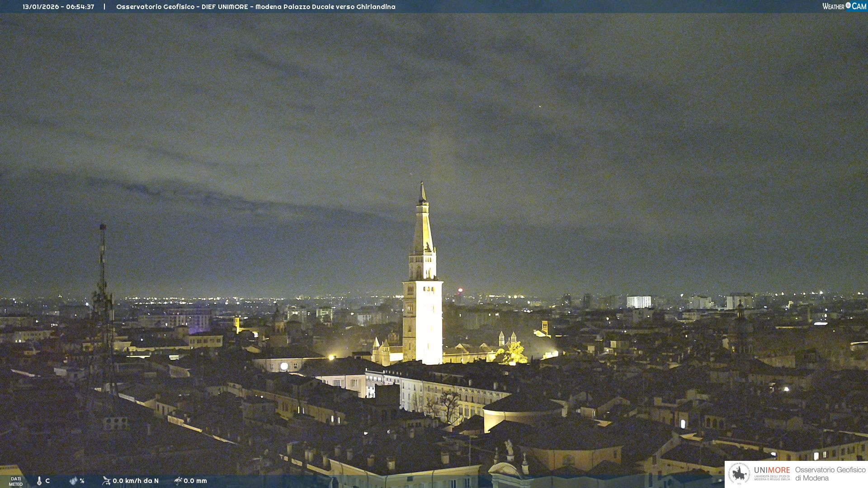Viewport: 868px width, 488px height.
Task: Click the wind anemometer icon
Action: point(106,481)
